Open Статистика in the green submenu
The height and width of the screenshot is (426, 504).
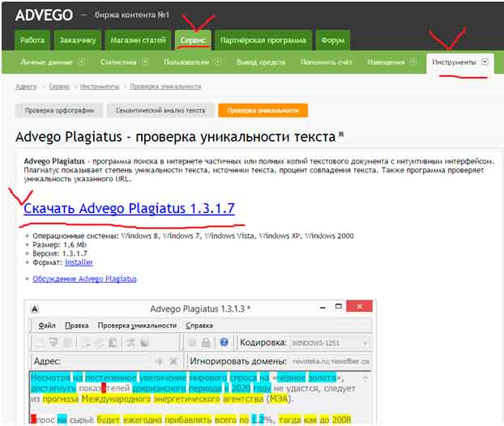(x=118, y=62)
